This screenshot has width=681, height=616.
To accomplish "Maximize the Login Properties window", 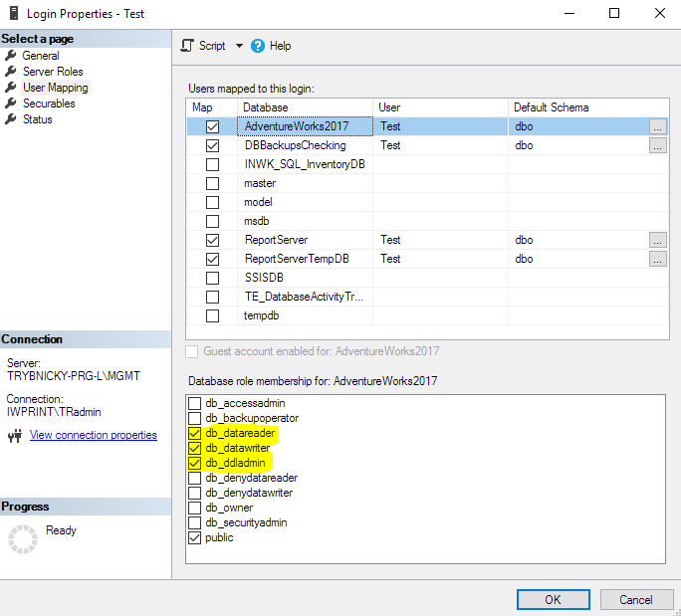I will [614, 13].
